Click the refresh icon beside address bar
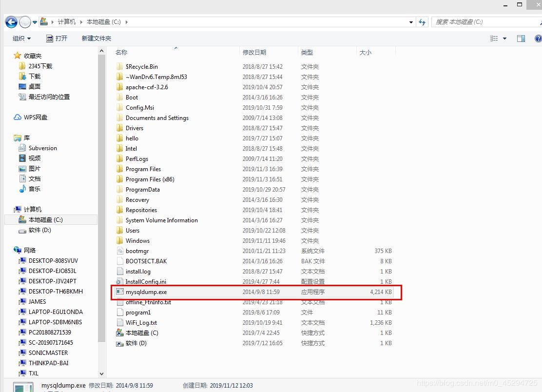This screenshot has height=392, width=542. click(422, 22)
